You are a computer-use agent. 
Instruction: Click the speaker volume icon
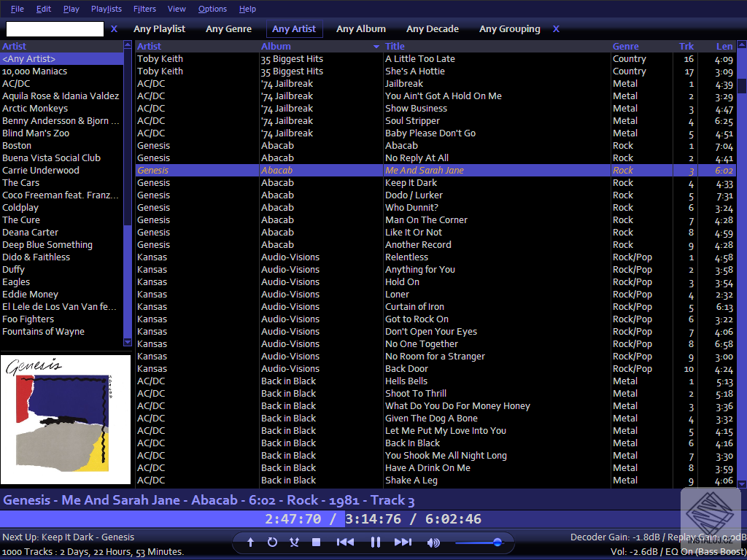[433, 542]
